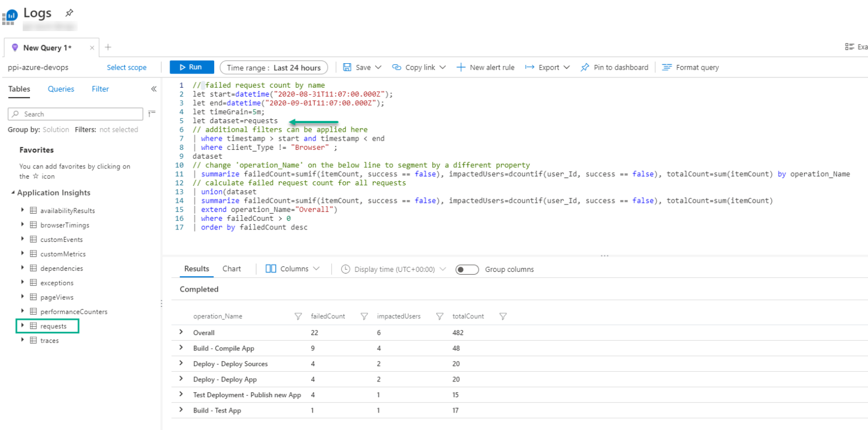868x430 pixels.
Task: Collapse the Tables side pane
Action: (x=153, y=89)
